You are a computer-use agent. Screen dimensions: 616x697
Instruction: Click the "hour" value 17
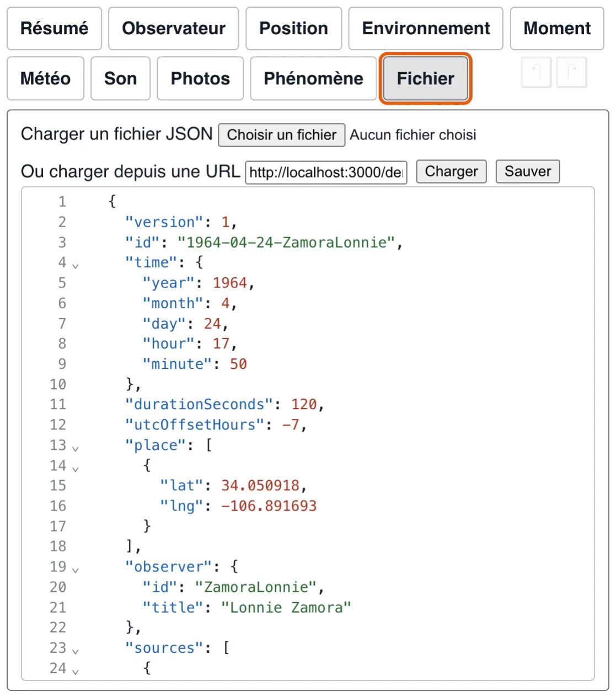[221, 344]
